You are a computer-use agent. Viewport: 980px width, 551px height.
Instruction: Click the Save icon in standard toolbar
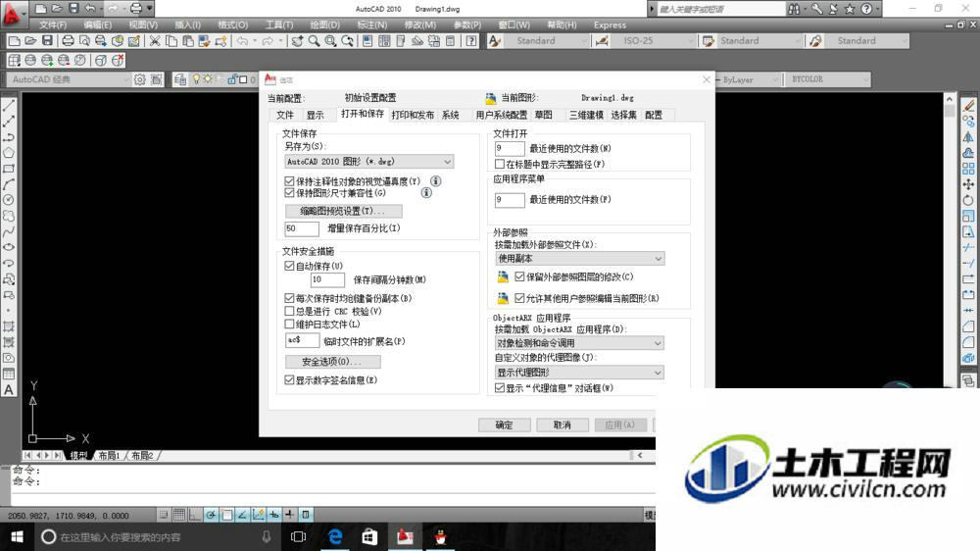pos(47,41)
